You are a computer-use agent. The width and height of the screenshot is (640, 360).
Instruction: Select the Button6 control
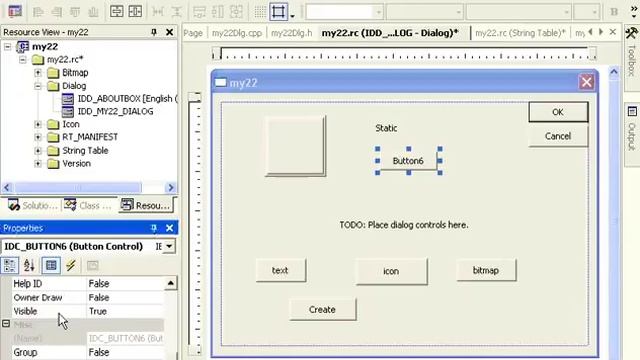pos(408,161)
